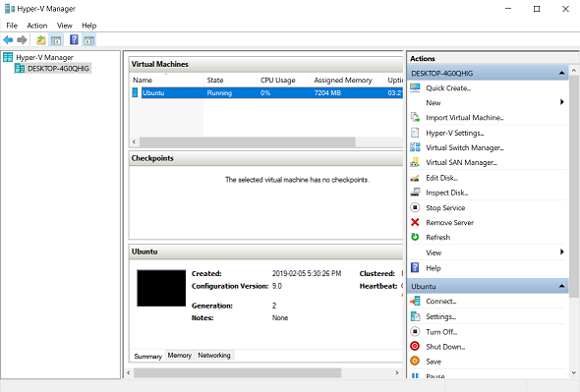This screenshot has height=392, width=580.
Task: Click the Virtual Machines horizontal scrollbar thumb
Action: point(247,141)
